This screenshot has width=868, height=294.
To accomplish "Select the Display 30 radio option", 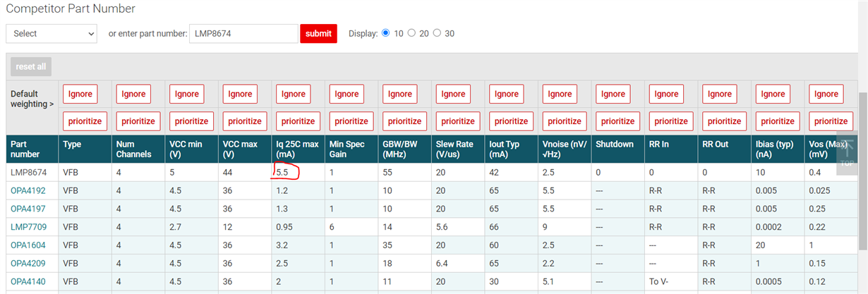I will (x=437, y=32).
